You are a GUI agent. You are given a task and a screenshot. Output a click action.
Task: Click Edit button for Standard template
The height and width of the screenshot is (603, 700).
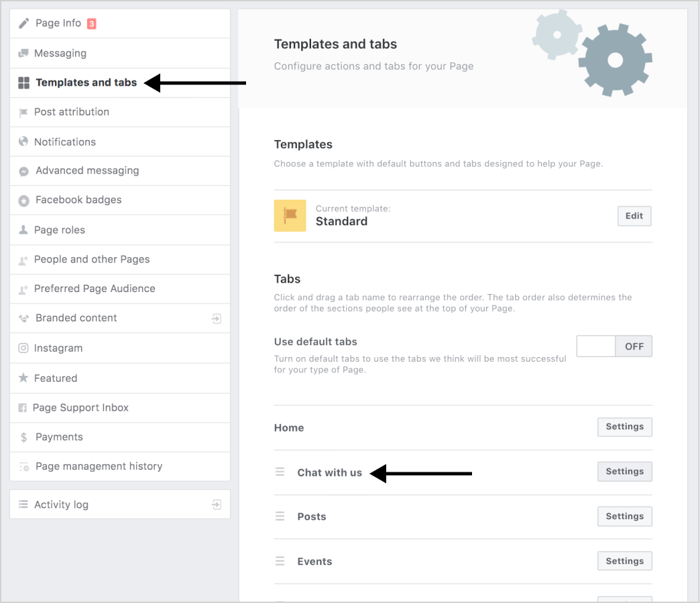point(634,216)
